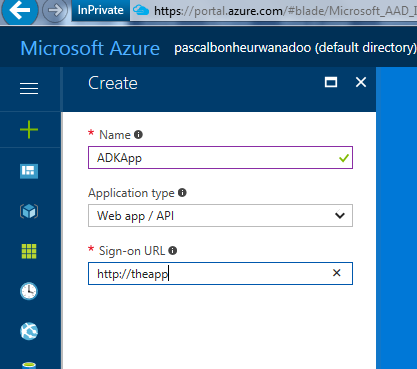Click the browser back arrow button
The height and width of the screenshot is (369, 417).
(19, 11)
